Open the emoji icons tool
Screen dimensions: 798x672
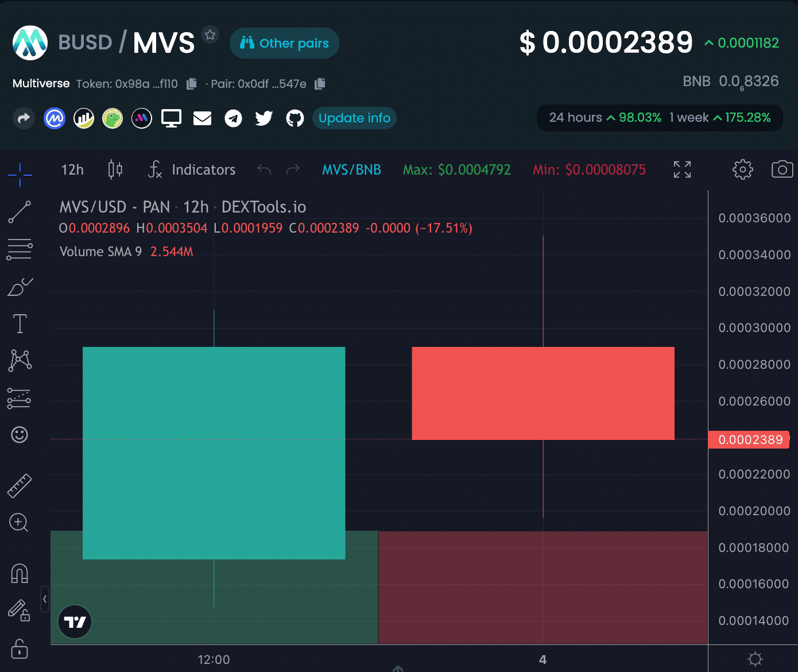pos(20,435)
